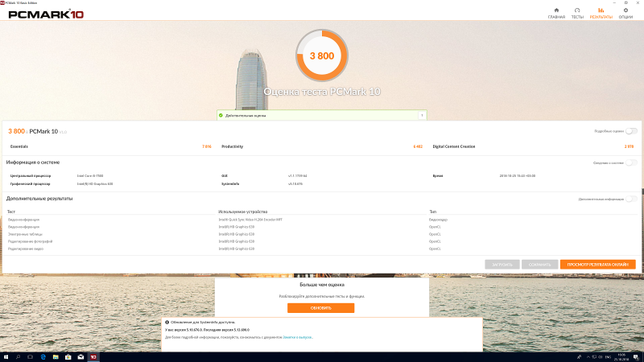Select the Редактирование фотографий test row
644x362 pixels.
(x=321, y=241)
